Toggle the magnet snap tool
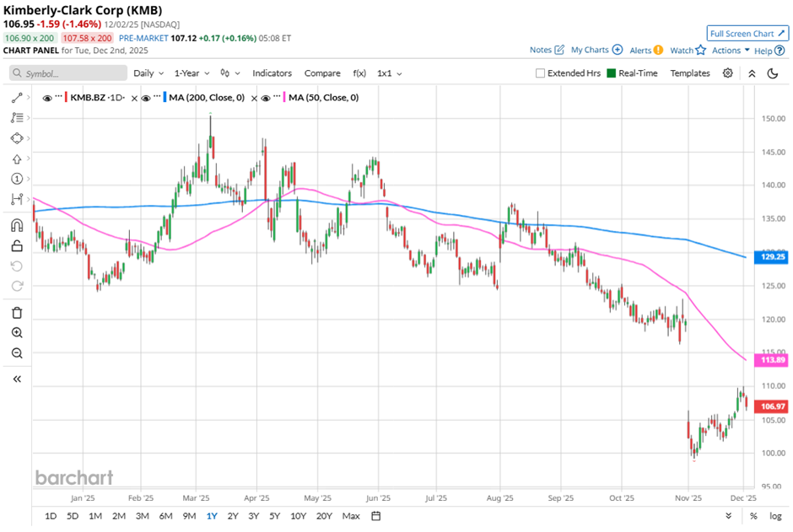The height and width of the screenshot is (532, 793). click(17, 225)
